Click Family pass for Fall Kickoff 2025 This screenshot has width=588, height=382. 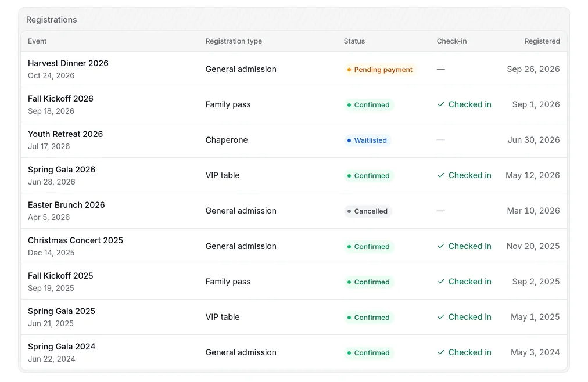(228, 282)
